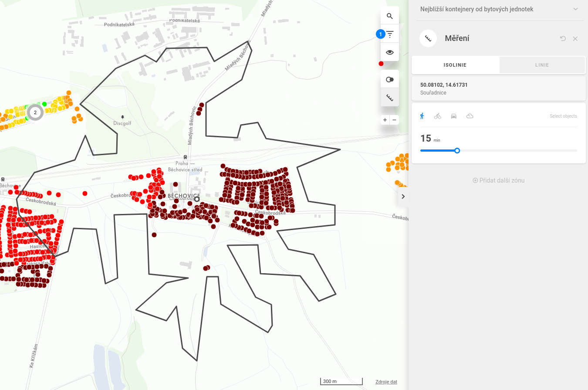
Task: Click Praha Běchovice střed train station icon
Action: click(186, 157)
